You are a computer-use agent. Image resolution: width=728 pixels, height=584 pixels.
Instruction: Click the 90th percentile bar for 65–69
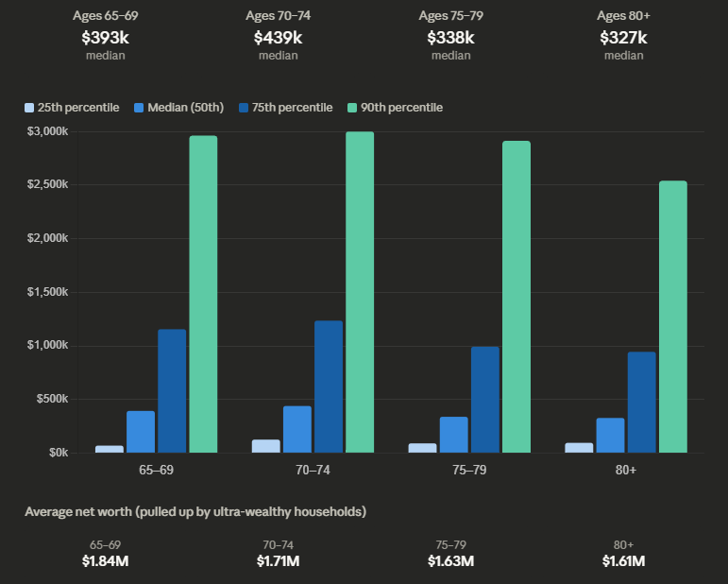tap(203, 294)
